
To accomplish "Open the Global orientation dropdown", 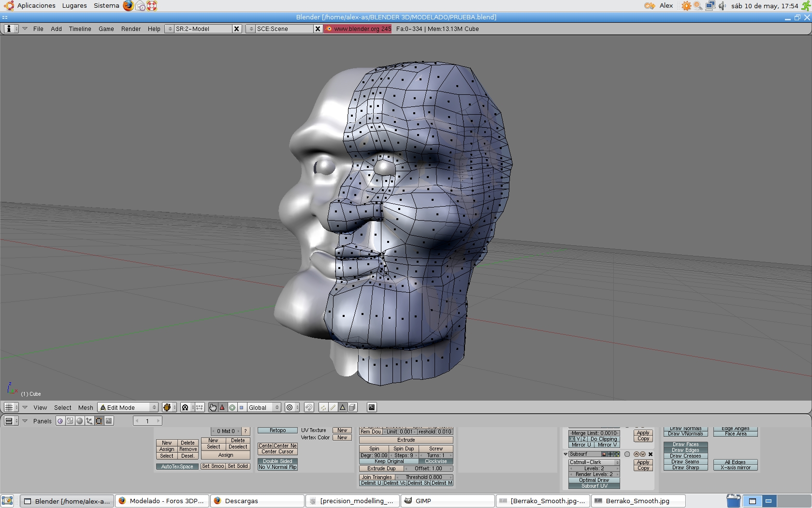I will (x=264, y=407).
